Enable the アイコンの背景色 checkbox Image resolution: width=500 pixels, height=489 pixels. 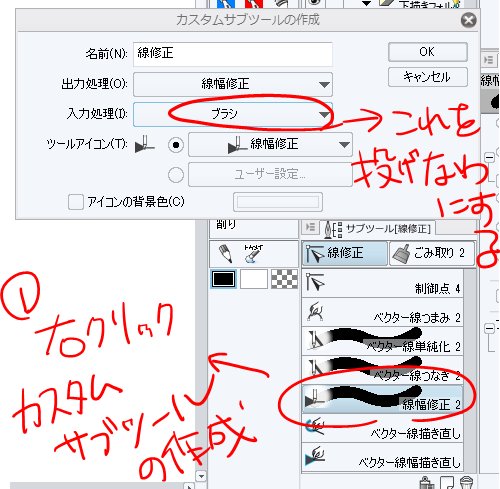76,202
